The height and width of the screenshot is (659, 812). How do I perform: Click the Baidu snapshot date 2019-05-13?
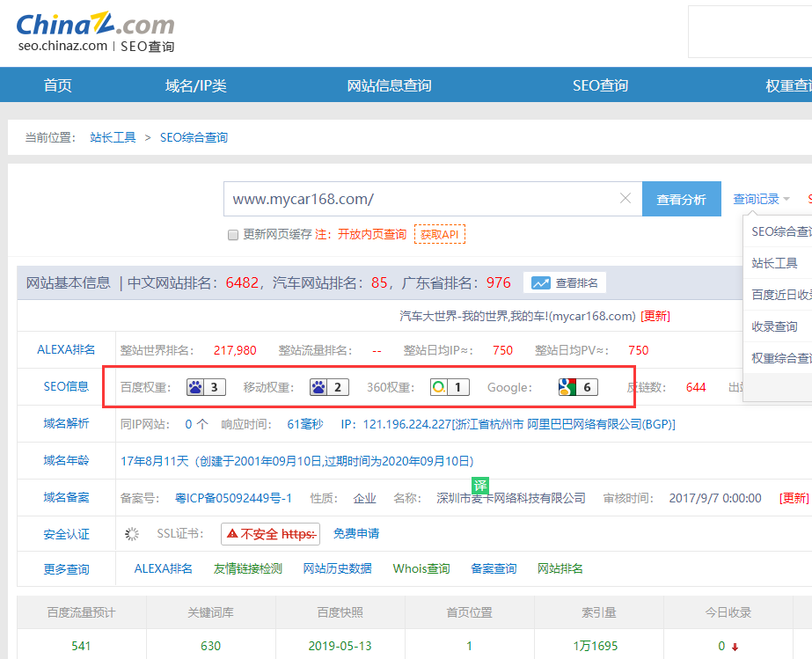[340, 646]
